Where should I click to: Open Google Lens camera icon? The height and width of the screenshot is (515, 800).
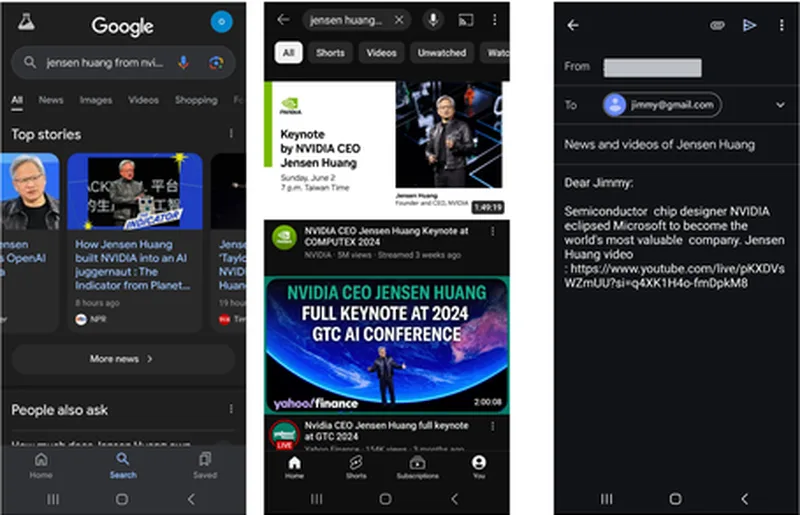coord(216,63)
